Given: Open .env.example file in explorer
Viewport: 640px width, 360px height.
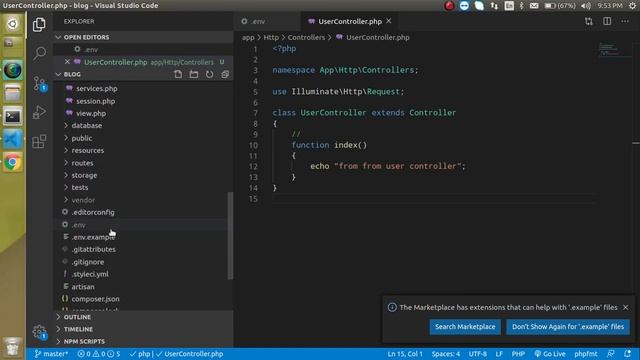Looking at the screenshot, I should point(93,237).
